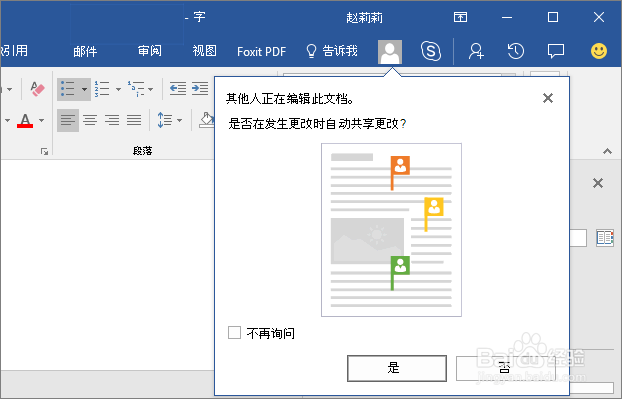622x399 pixels.
Task: Click the ribbon display options icon
Action: click(460, 17)
